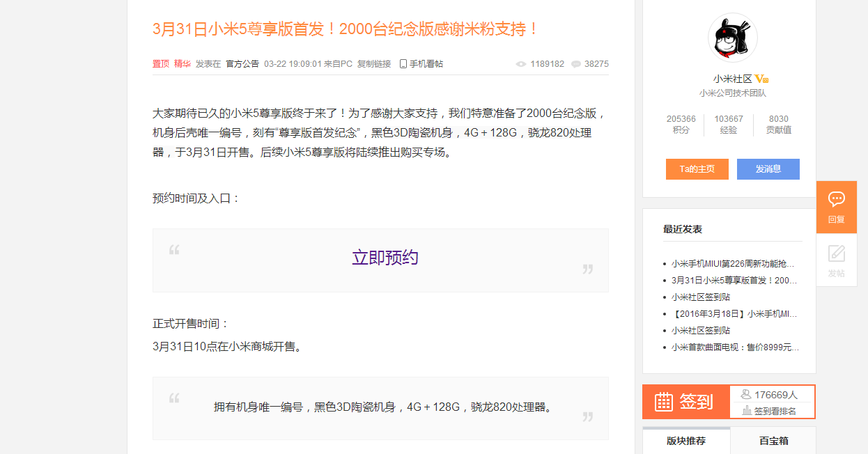Screen dimensions: 868x454
Task: Click the 176669人 sign-in count
Action: [776, 395]
